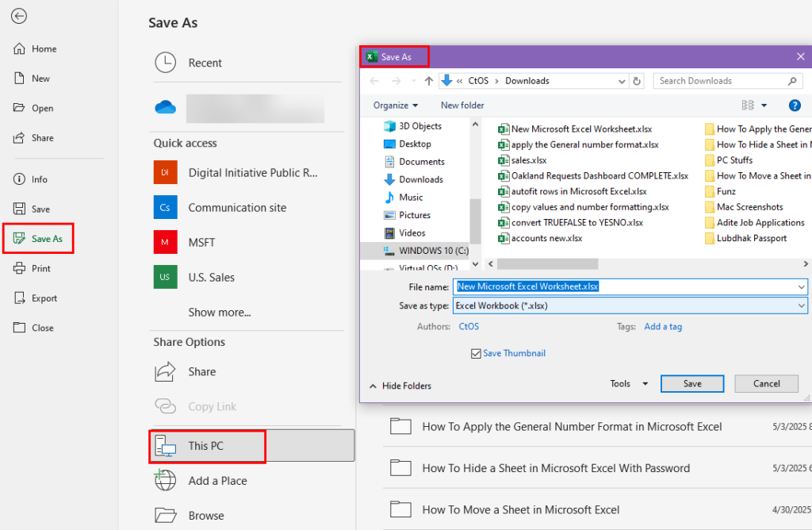Viewport: 812px width, 530px height.
Task: Open the Tools dropdown
Action: 629,383
